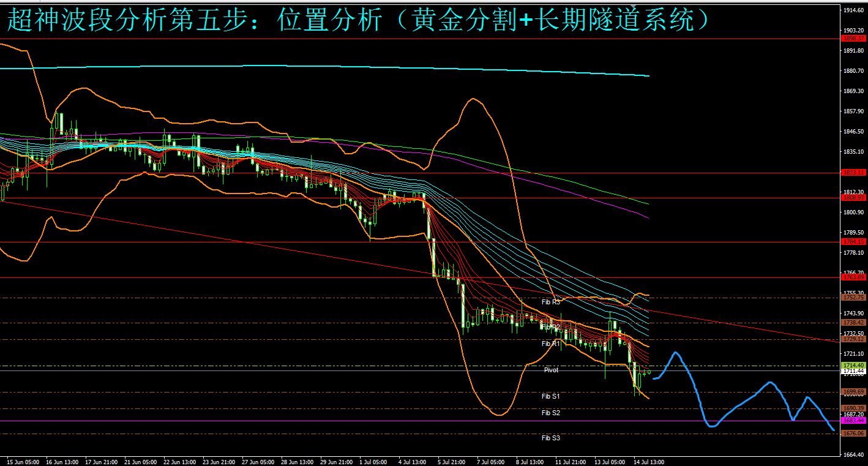Image resolution: width=868 pixels, height=466 pixels.
Task: Click the Fib R3 level label
Action: pyautogui.click(x=550, y=302)
